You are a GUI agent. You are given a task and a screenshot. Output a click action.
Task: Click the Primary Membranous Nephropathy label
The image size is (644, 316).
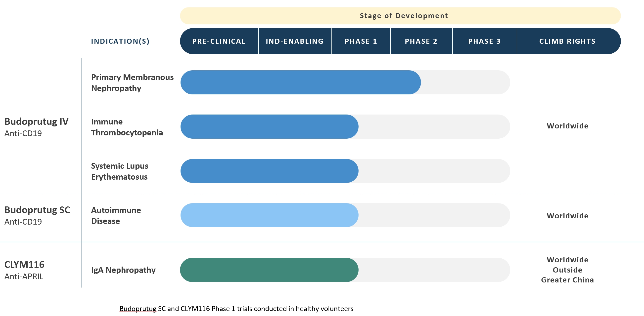tap(132, 82)
